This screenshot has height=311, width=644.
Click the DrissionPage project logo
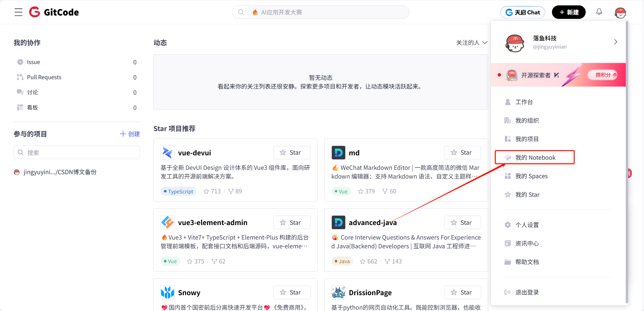point(338,292)
